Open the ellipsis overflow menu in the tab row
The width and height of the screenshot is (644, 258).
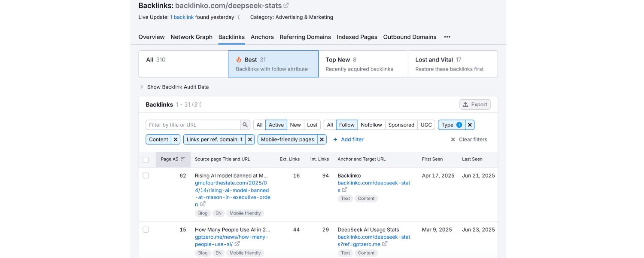pyautogui.click(x=447, y=37)
